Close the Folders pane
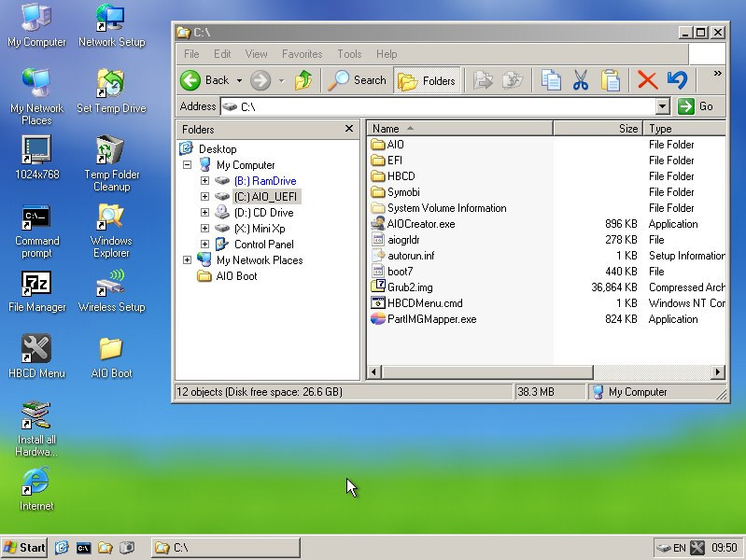The height and width of the screenshot is (560, 746). [349, 129]
